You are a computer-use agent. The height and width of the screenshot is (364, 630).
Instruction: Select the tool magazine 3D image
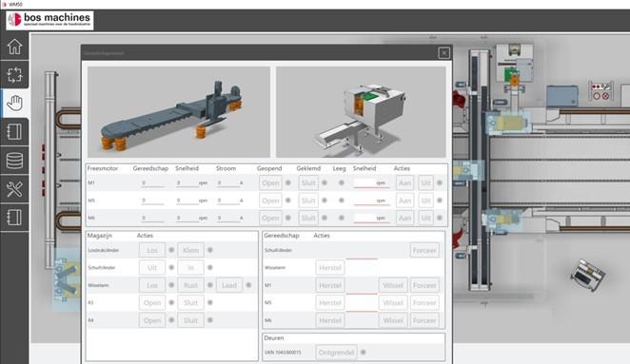point(361,111)
